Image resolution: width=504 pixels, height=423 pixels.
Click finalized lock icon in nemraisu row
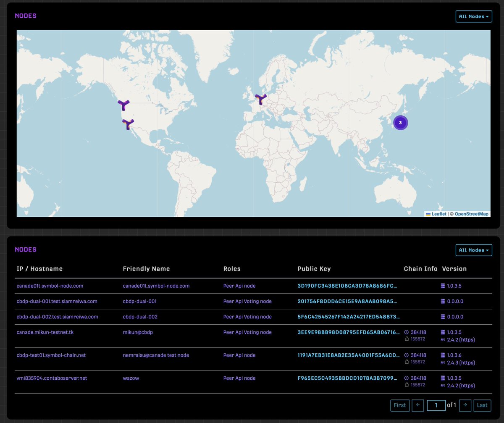[407, 362]
